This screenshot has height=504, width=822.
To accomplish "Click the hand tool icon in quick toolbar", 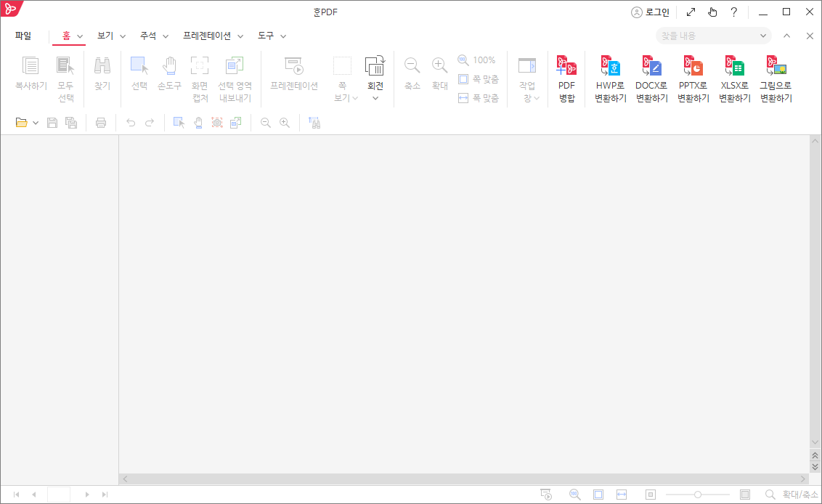I will point(198,123).
